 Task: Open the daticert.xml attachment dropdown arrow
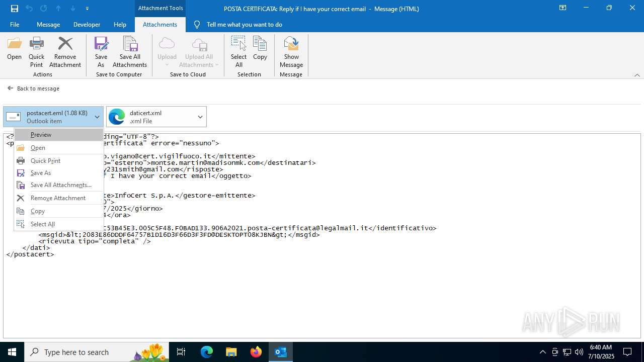200,117
